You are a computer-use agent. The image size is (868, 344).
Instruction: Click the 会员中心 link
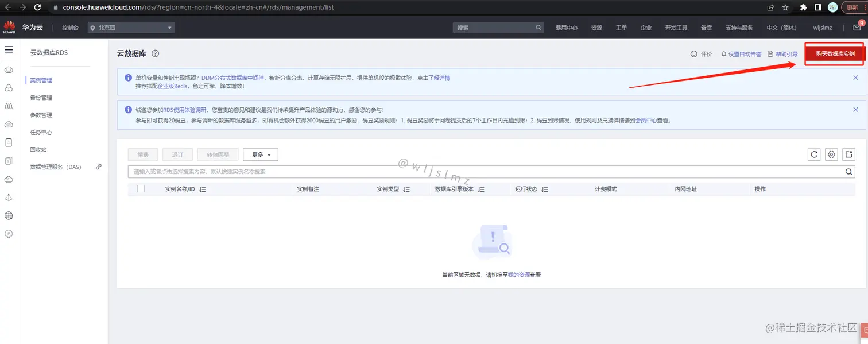[x=646, y=121]
